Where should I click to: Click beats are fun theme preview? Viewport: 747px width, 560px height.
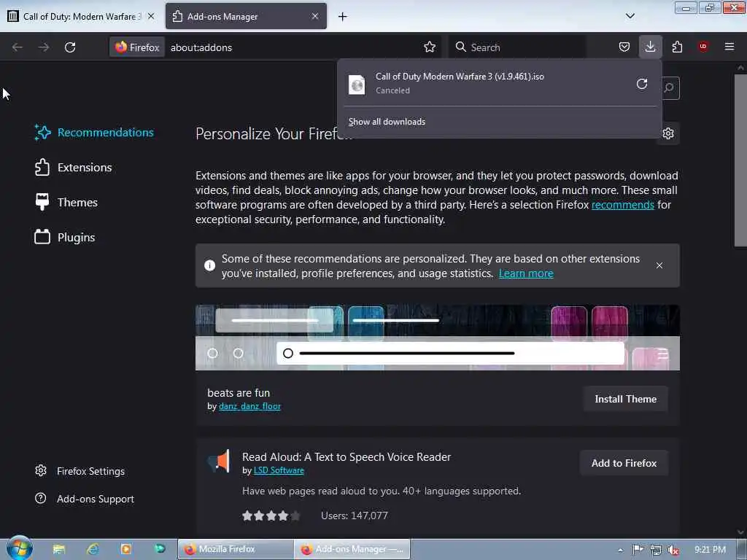click(438, 338)
